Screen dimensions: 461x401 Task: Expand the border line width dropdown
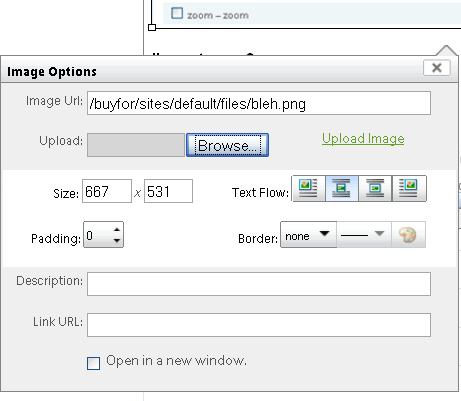(364, 235)
